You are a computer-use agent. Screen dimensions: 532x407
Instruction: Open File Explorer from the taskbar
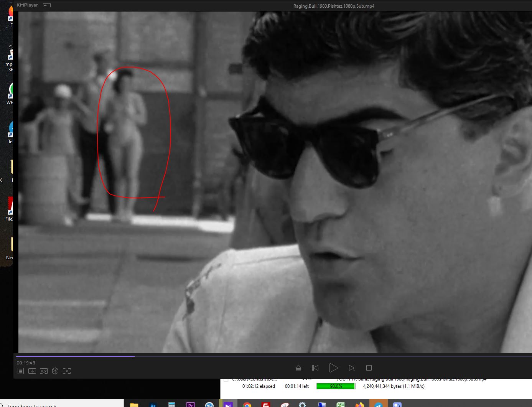point(134,405)
